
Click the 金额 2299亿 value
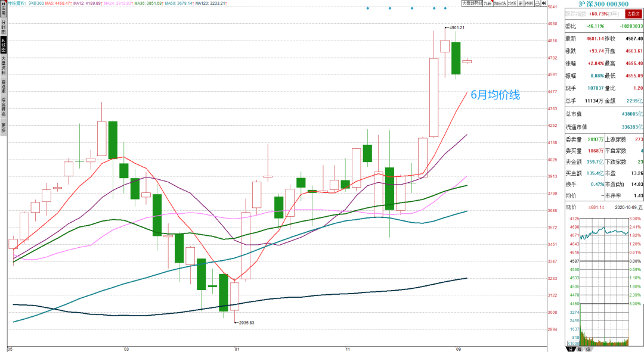634,101
